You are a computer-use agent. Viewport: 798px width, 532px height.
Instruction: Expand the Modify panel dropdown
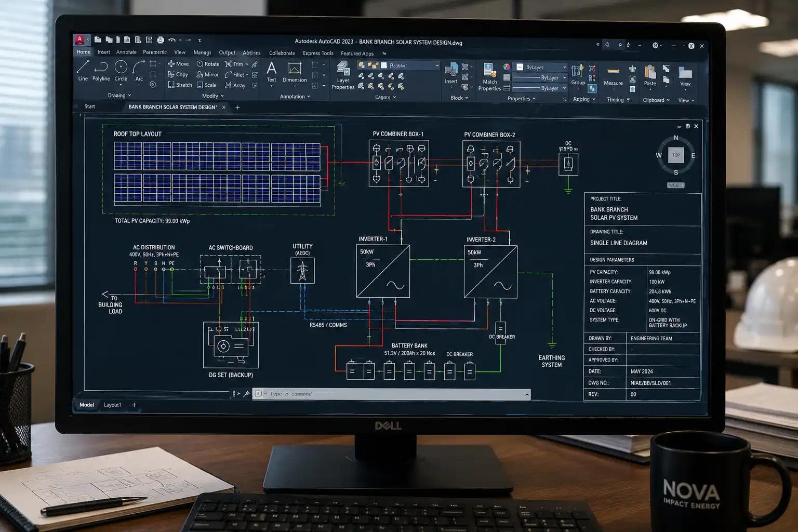[212, 96]
